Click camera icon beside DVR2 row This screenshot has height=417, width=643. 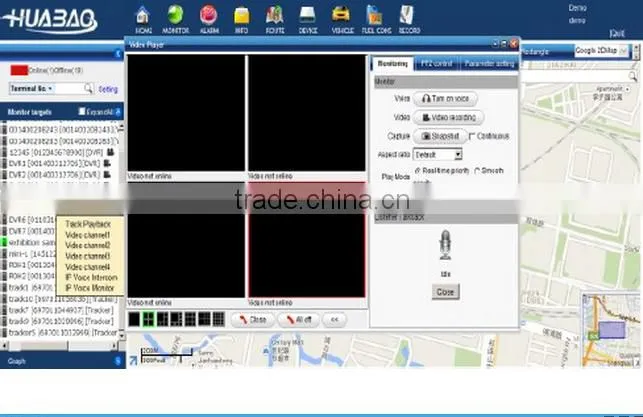tap(107, 174)
